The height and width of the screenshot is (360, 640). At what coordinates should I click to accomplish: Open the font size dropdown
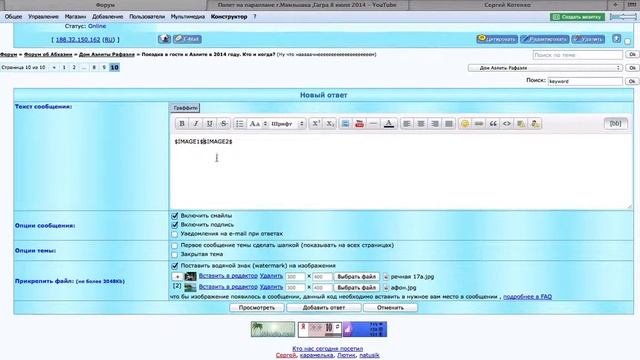pyautogui.click(x=258, y=124)
